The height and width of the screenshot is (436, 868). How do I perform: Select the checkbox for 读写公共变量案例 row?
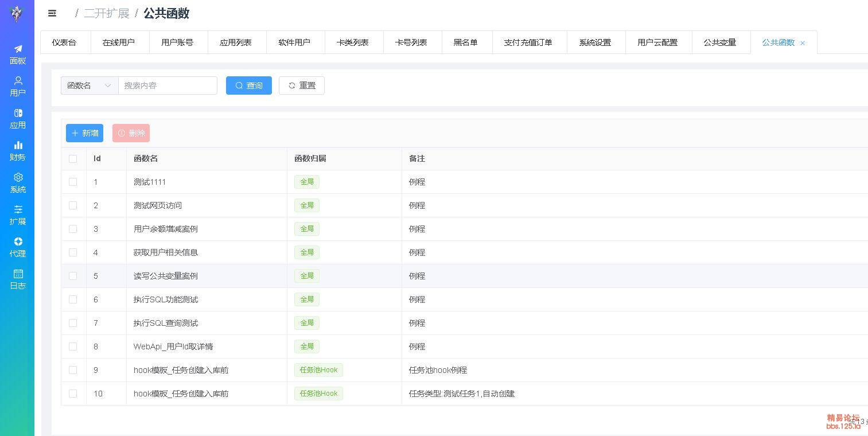pos(73,276)
